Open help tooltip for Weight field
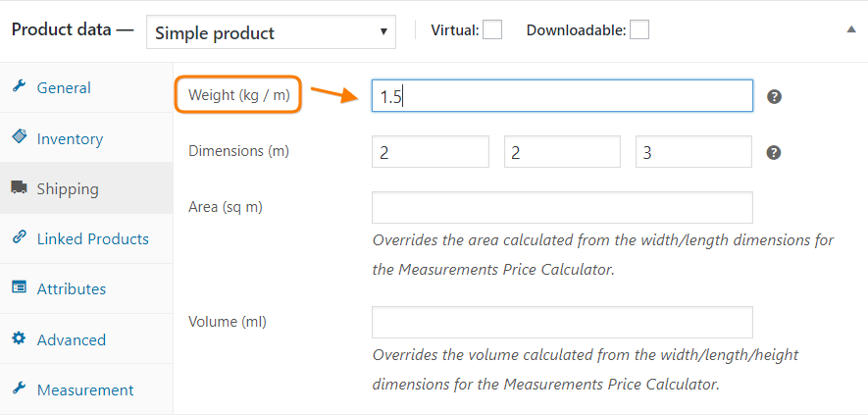 click(774, 97)
